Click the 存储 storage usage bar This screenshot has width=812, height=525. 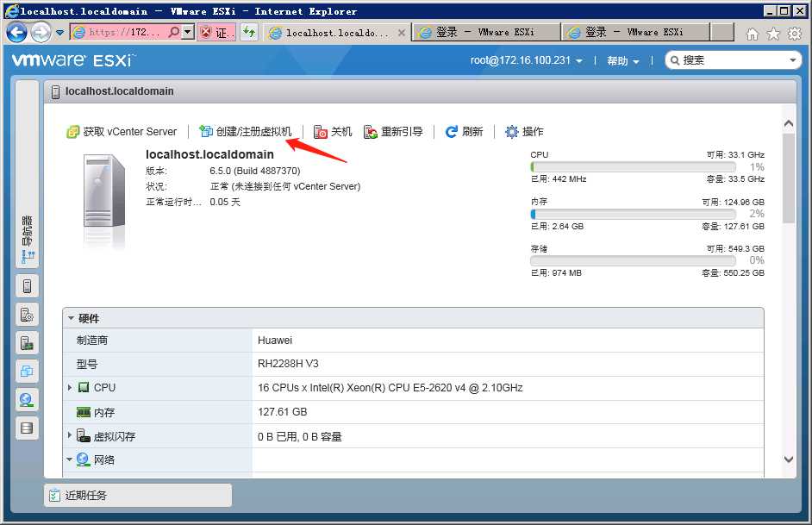pos(633,260)
